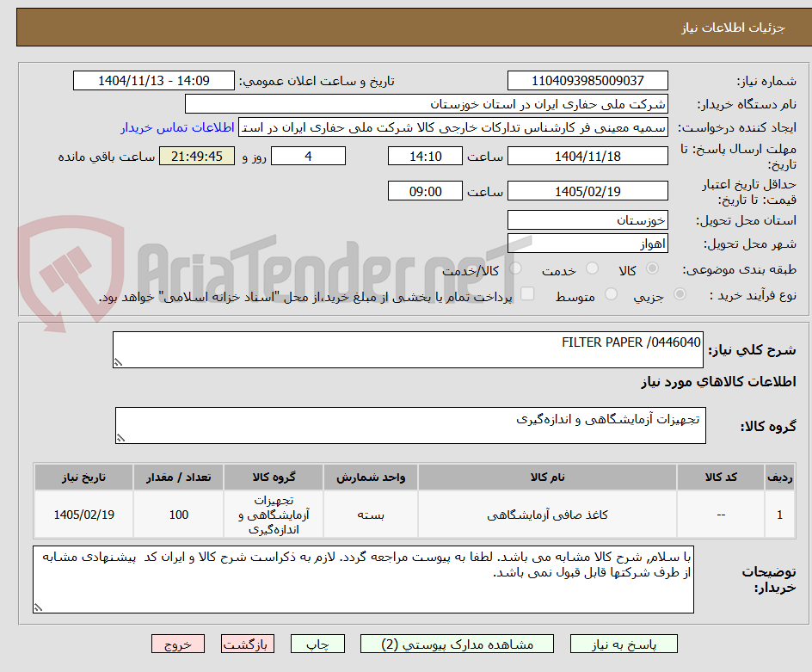Select the کالا/خدمت radio button

[515, 268]
